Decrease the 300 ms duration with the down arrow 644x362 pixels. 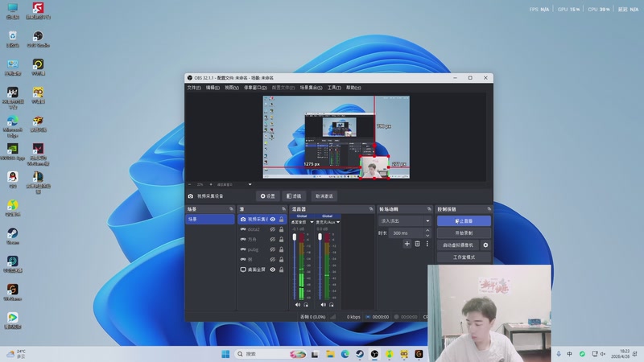coord(427,236)
